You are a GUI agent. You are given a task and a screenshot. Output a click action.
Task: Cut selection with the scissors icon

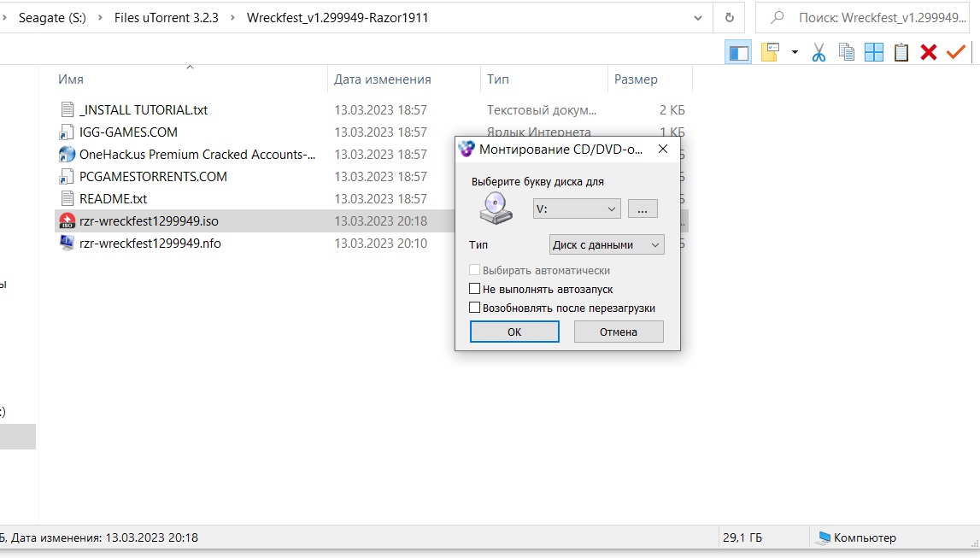click(819, 52)
